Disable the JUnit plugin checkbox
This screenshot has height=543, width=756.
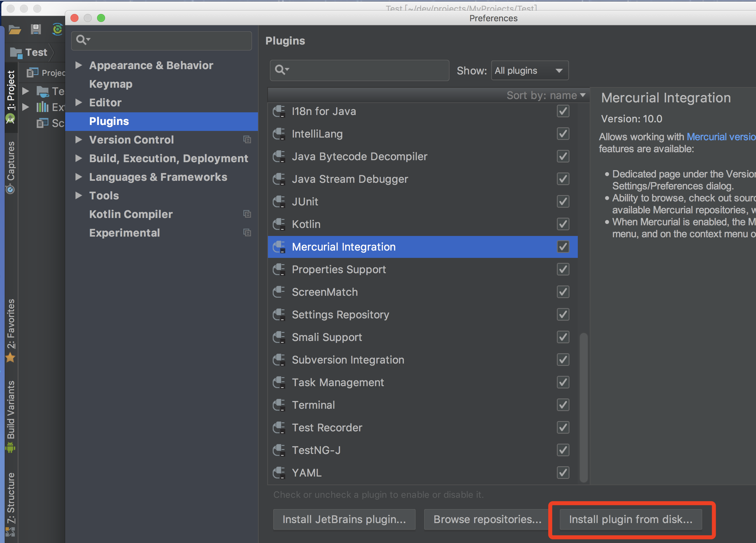click(x=563, y=201)
